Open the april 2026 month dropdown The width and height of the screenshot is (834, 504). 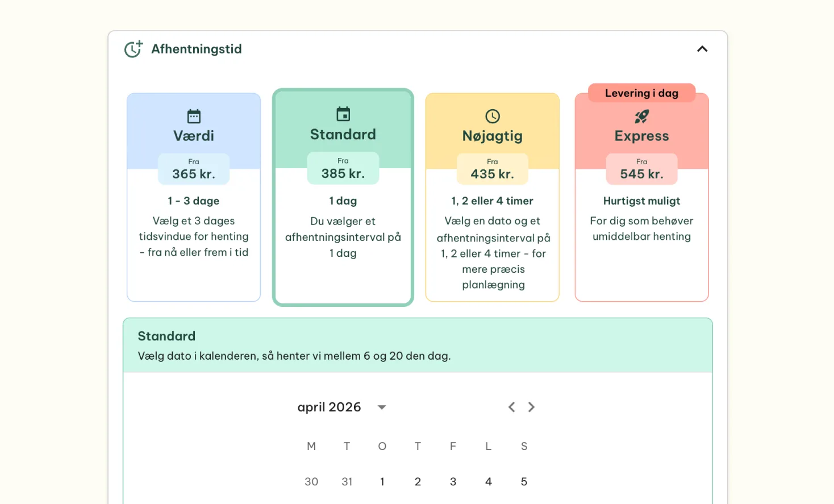pos(329,407)
